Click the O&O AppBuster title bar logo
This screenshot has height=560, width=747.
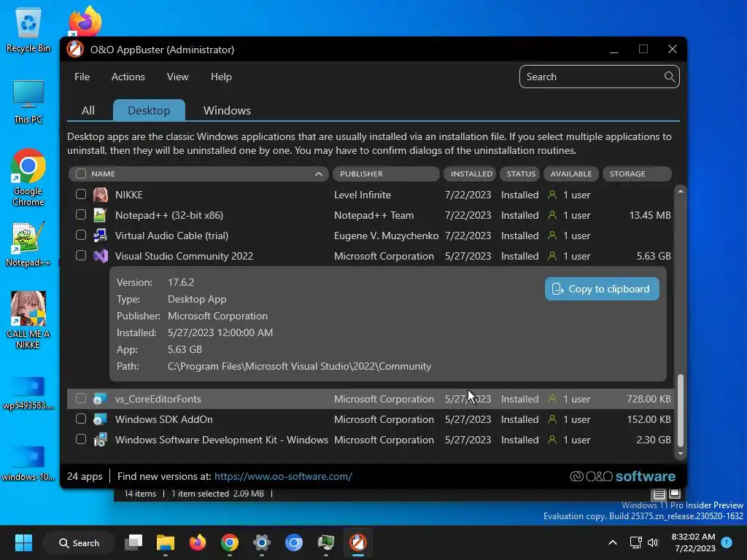point(75,49)
